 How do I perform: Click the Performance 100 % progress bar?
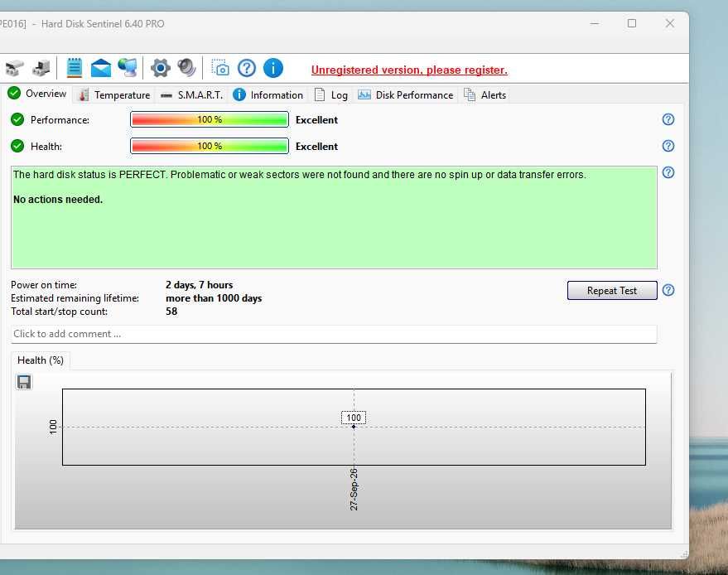tap(210, 119)
